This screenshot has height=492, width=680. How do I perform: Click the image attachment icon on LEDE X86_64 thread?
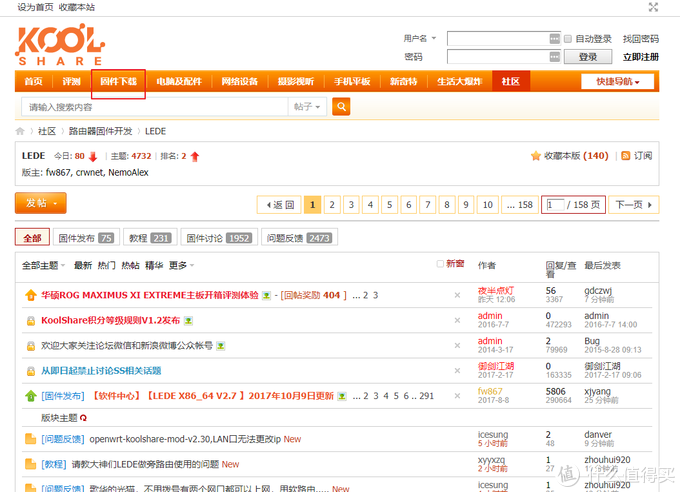point(342,397)
